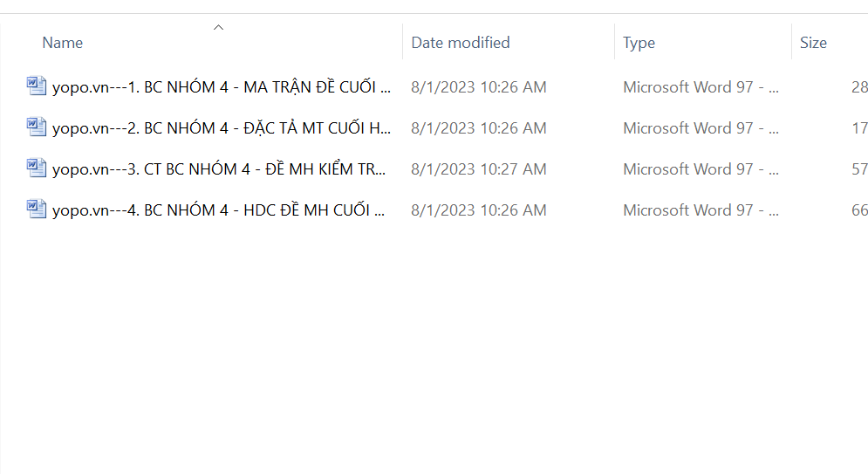Click the size value 28
The image size is (868, 474).
859,87
